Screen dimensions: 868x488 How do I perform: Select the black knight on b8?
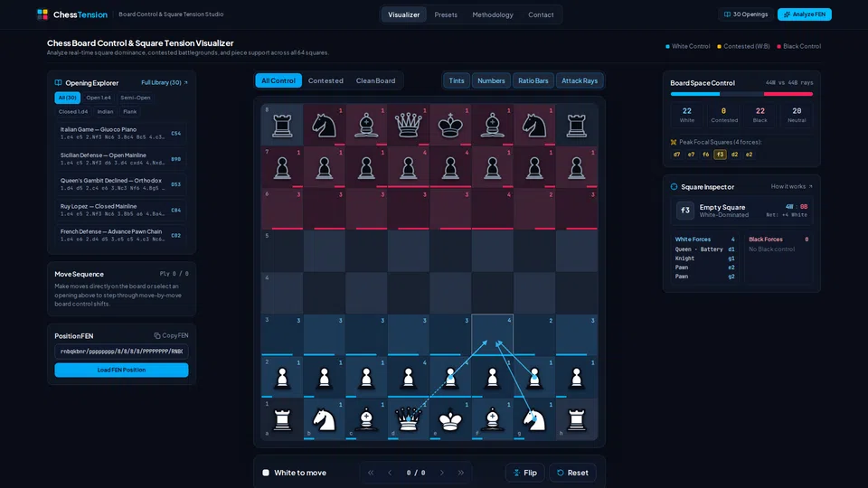[325, 127]
